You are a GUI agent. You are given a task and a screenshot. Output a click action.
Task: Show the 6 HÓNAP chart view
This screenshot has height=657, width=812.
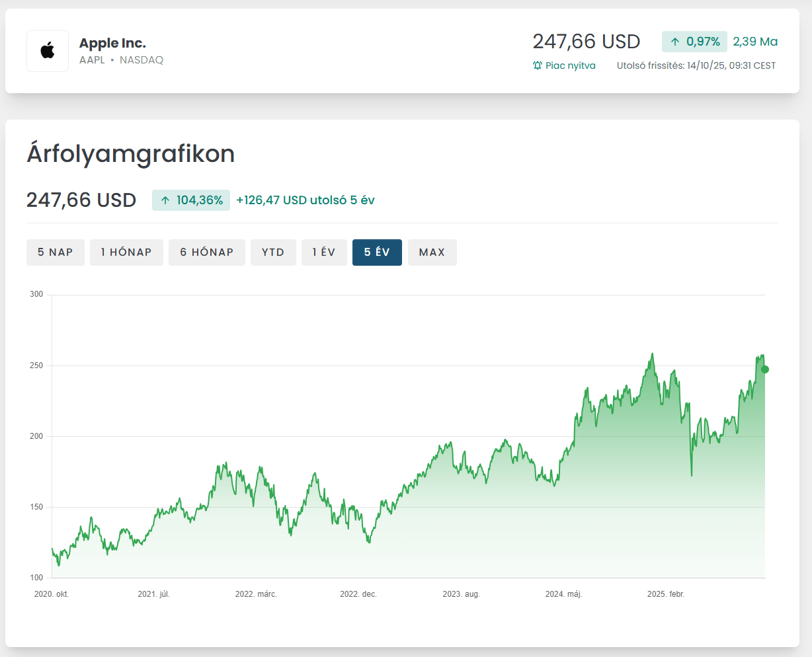pyautogui.click(x=207, y=252)
